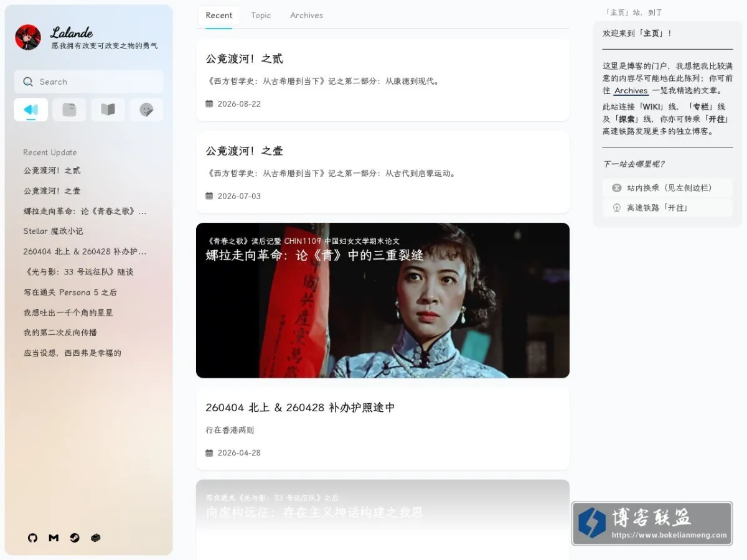Switch to the Archives tab
This screenshot has width=747, height=560.
[x=306, y=16]
